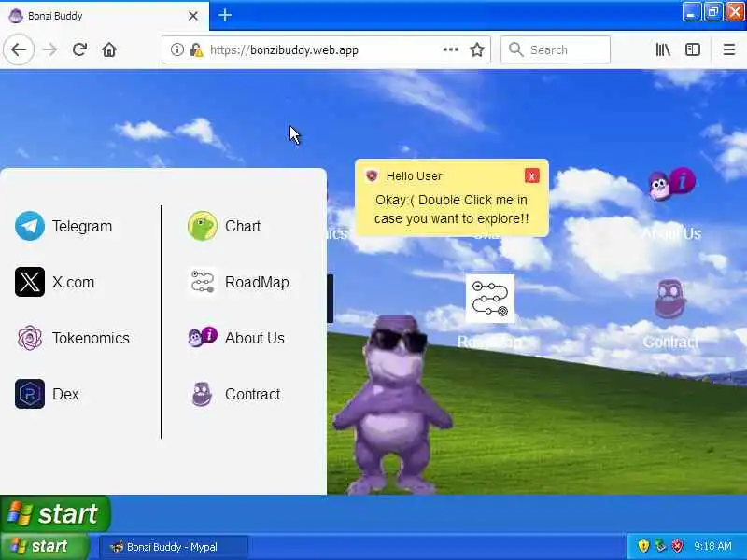Open Contract from the start menu
747x560 pixels.
tap(234, 394)
